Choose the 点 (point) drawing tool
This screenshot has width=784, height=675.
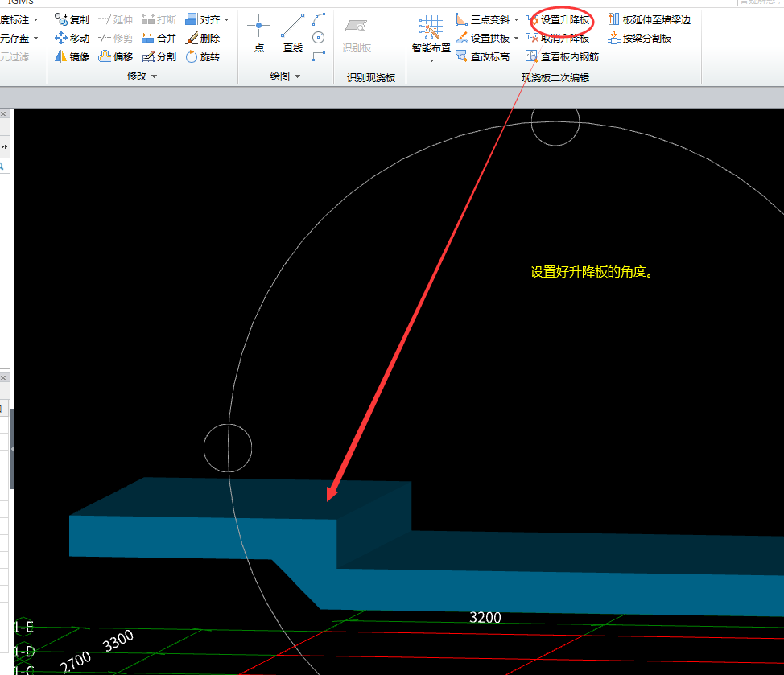click(259, 34)
